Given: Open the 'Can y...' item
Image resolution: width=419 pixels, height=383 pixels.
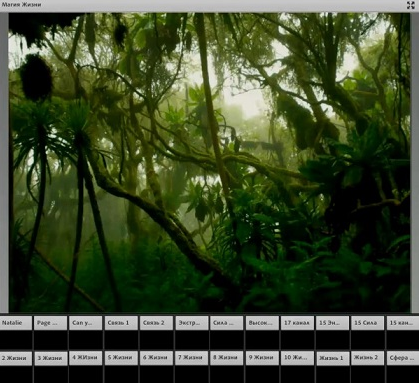Looking at the screenshot, I should [86, 323].
